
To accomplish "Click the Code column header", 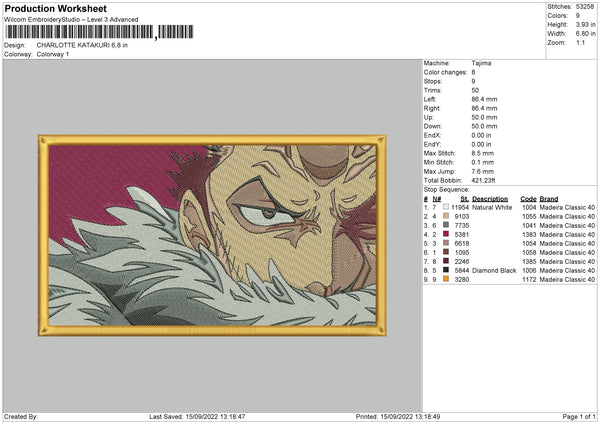I will 528,199.
